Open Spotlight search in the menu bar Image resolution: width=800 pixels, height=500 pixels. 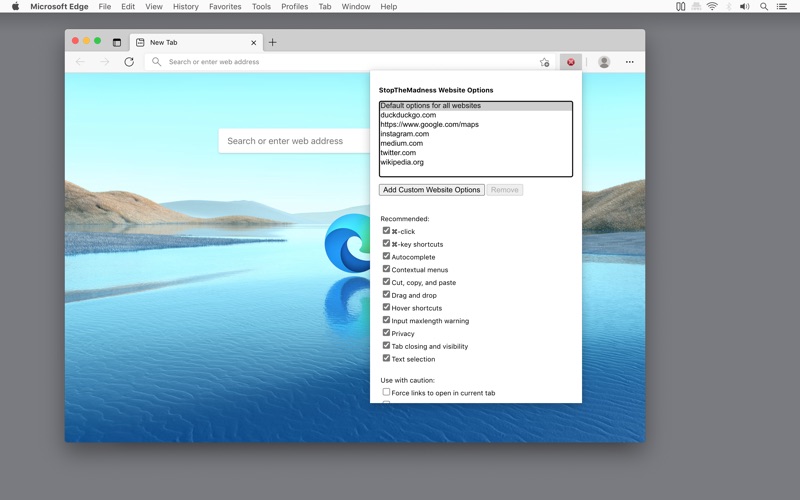[x=764, y=7]
